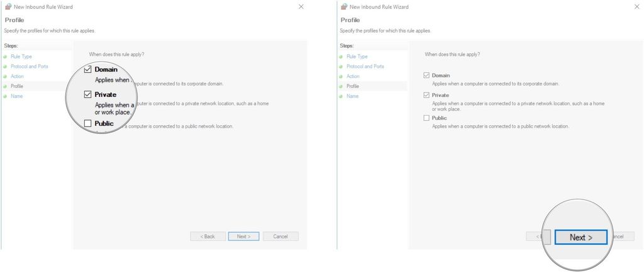This screenshot has height=273, width=644.
Task: Click green bullet beside Action in right wizard
Action: [341, 76]
